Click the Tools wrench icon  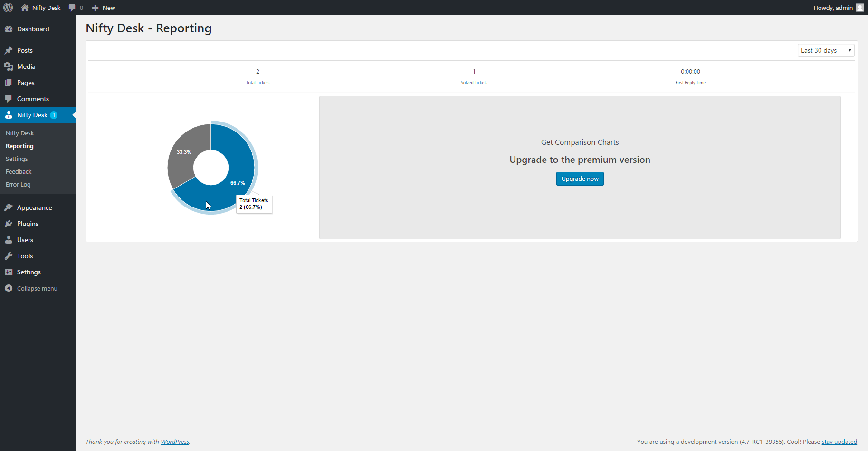(x=9, y=256)
